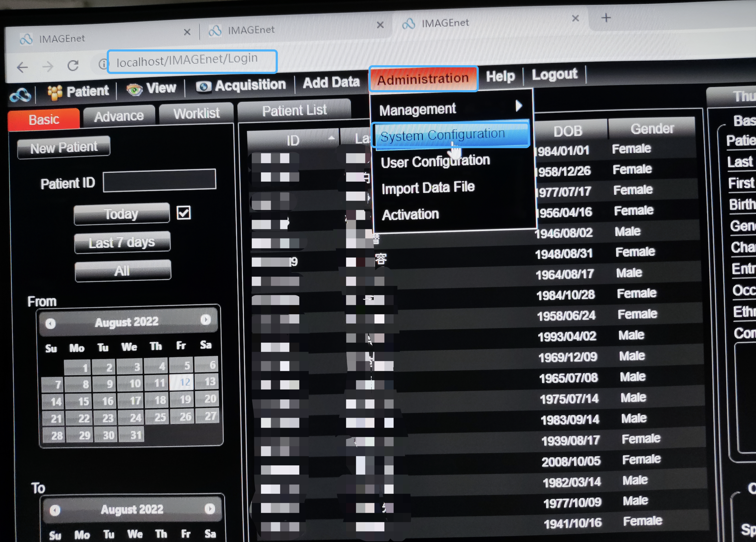Select August 31 in From calendar
The image size is (756, 542).
(x=132, y=435)
